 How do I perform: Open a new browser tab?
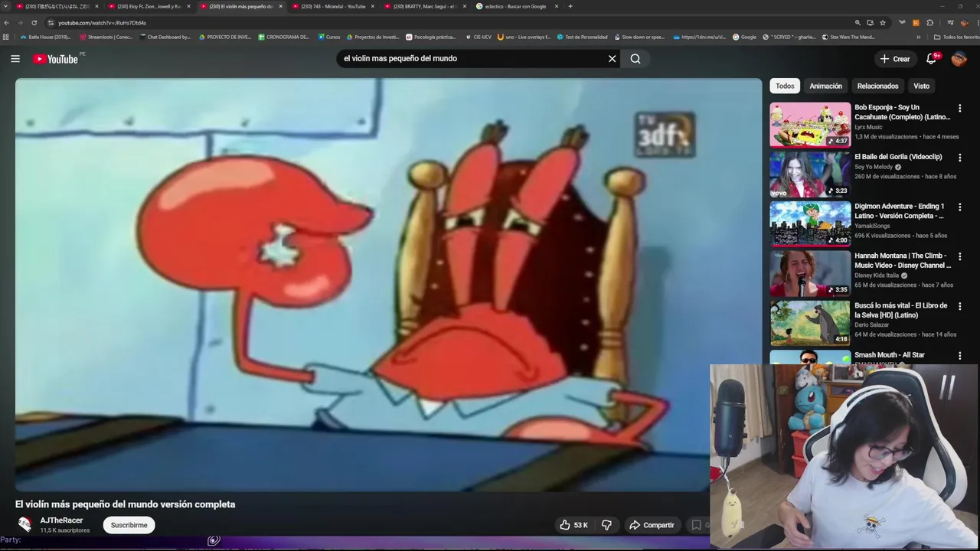coord(570,6)
